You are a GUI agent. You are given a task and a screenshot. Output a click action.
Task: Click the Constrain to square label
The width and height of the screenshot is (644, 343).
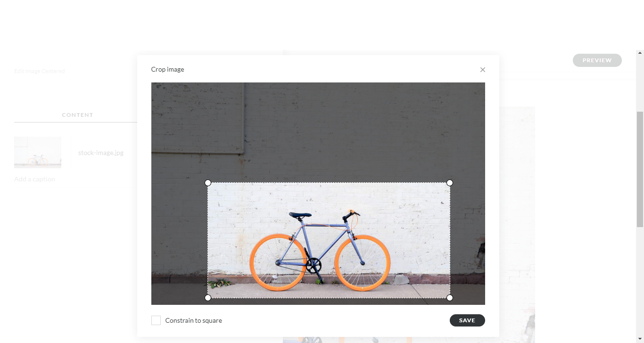(x=193, y=320)
